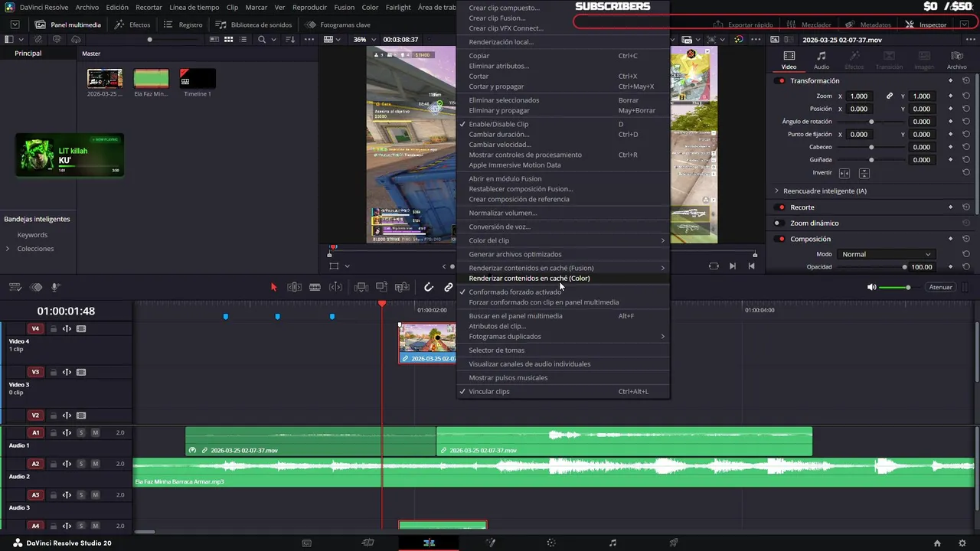This screenshot has height=551, width=980.
Task: Reset the Transformación section
Action: [x=966, y=81]
